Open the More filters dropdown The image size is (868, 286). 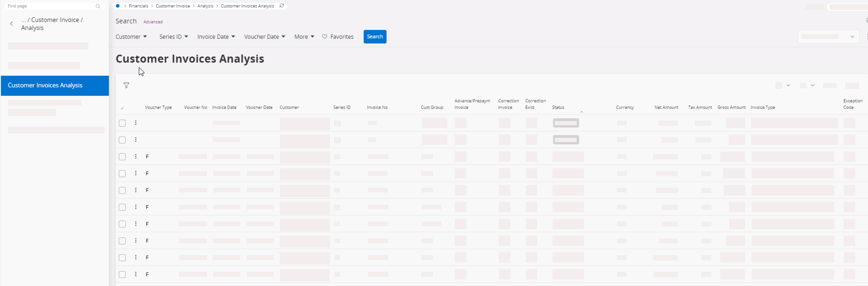point(304,37)
